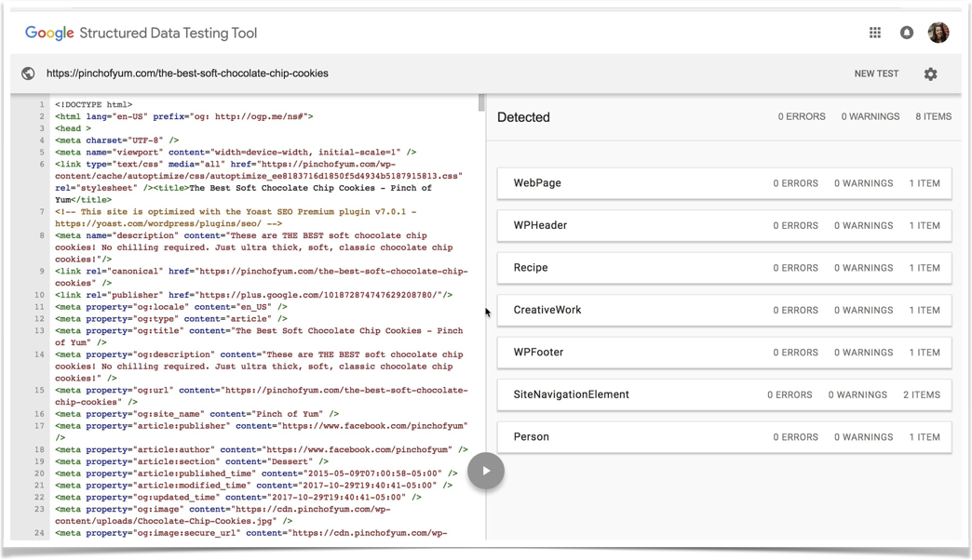The height and width of the screenshot is (560, 972).
Task: Click the '<!DOCTYPE html>' code line
Action: tap(94, 105)
